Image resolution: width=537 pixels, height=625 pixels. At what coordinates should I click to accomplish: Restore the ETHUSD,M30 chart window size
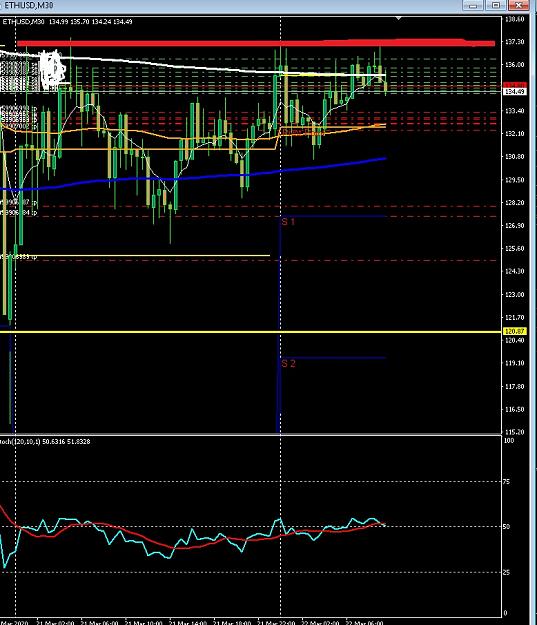[496, 5]
